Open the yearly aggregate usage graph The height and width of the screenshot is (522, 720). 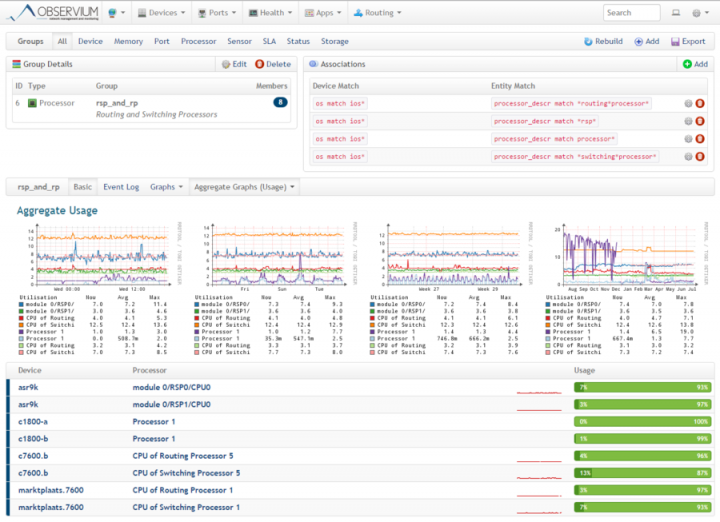625,289
